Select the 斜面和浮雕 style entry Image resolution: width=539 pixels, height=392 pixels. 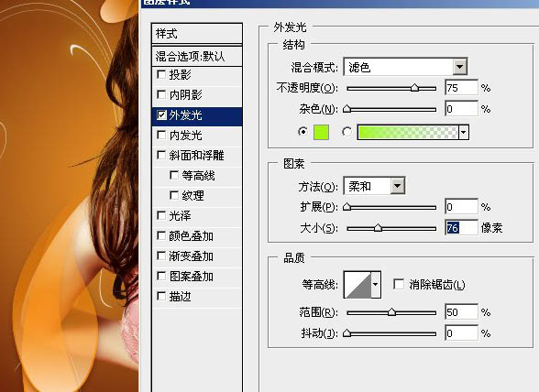pyautogui.click(x=197, y=156)
